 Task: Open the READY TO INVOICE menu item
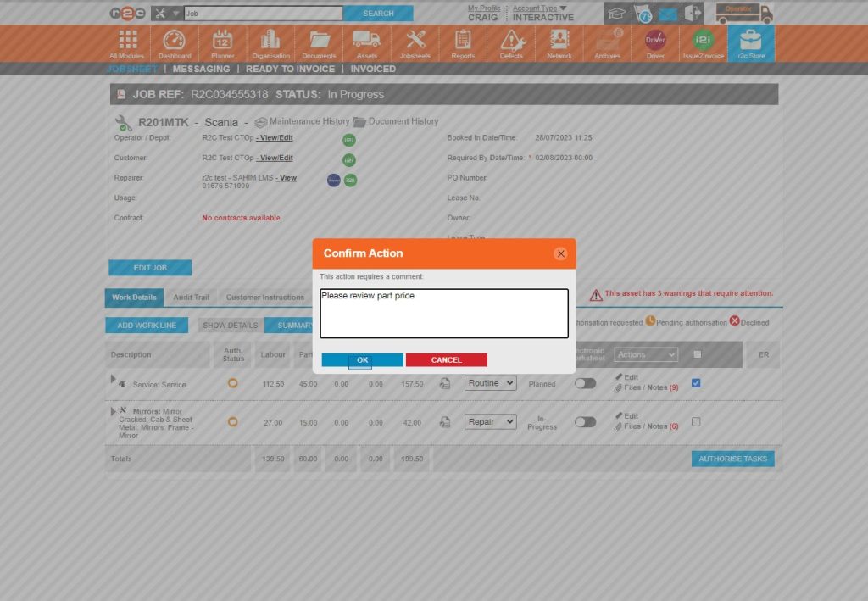tap(290, 69)
